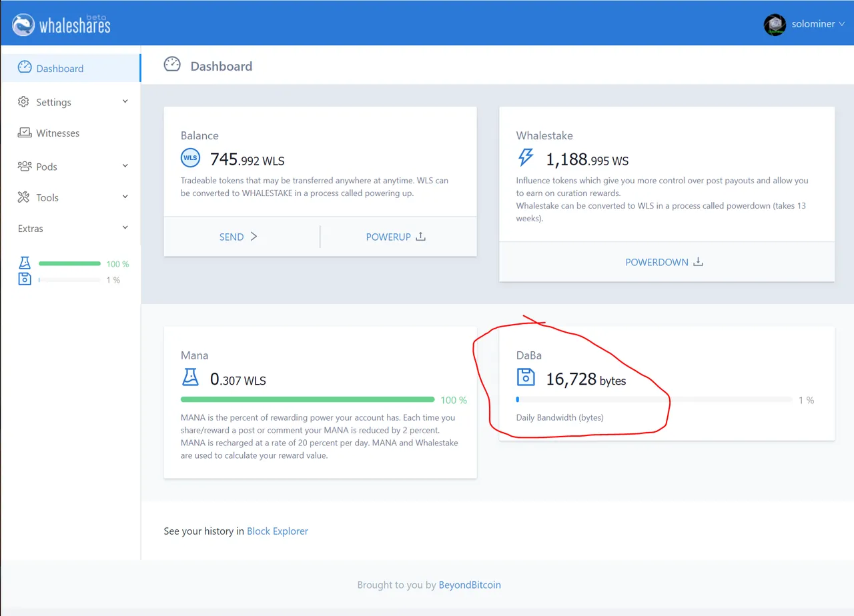This screenshot has height=616, width=854.
Task: Click the 1,188.995 WS whalestake value
Action: coord(587,160)
